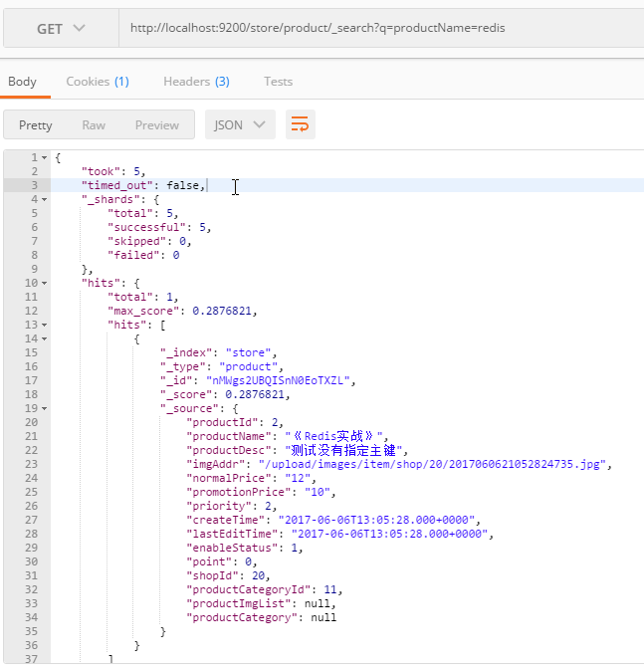Click the "failed" key text
This screenshot has height=671, width=644.
tap(137, 255)
